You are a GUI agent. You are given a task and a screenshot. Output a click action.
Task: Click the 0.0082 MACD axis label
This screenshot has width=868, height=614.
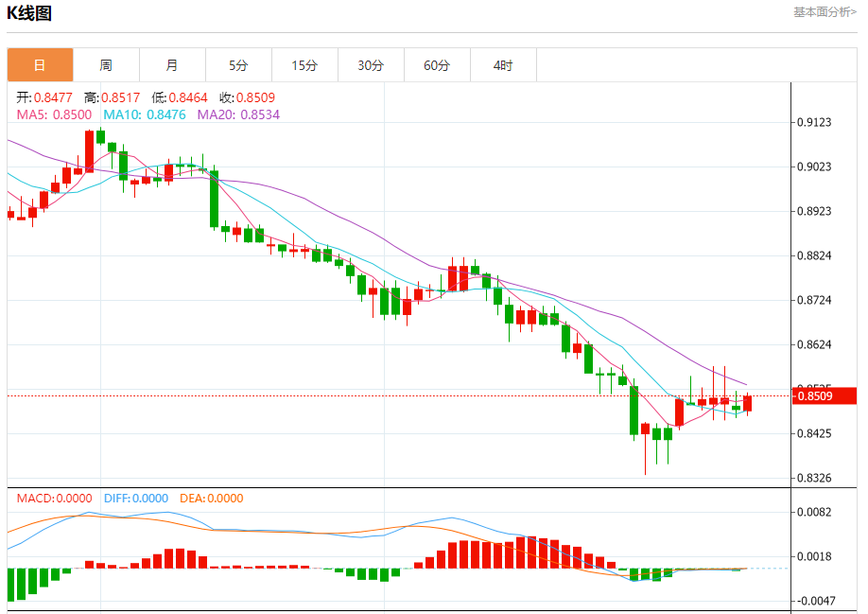click(x=814, y=512)
